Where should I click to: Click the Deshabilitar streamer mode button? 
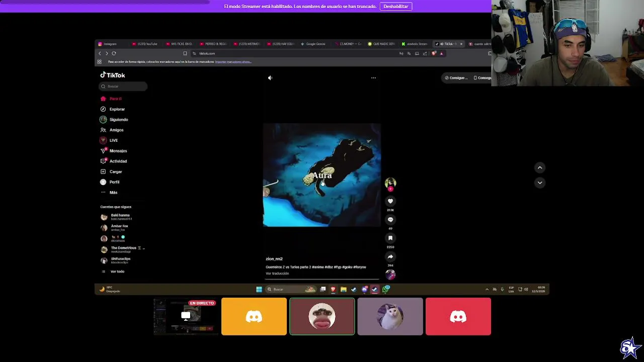pos(396,7)
